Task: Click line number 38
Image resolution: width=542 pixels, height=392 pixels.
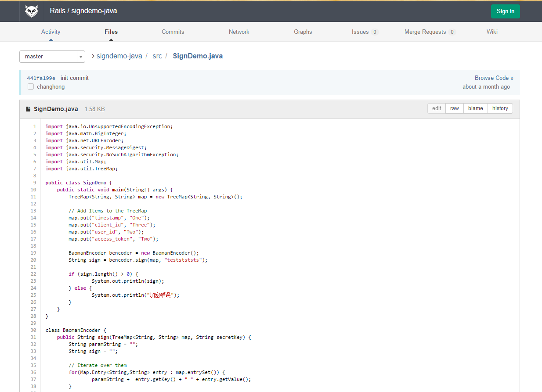Action: coord(33,386)
